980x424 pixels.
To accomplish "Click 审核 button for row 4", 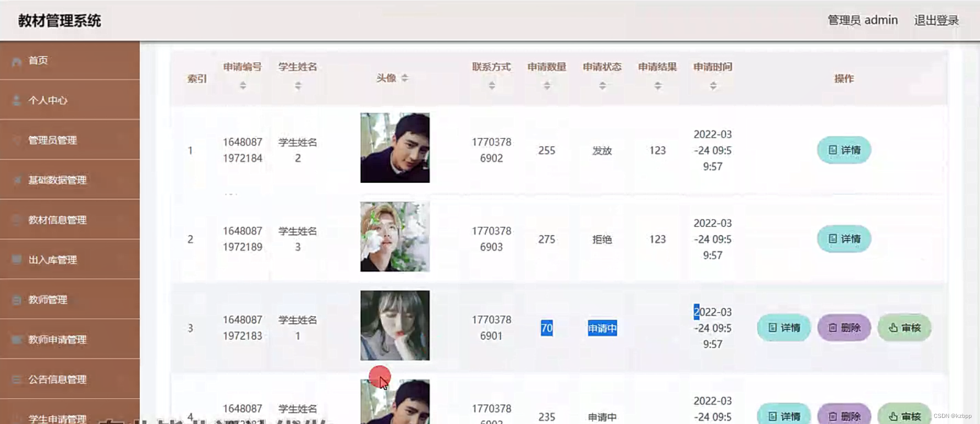I will tap(905, 415).
